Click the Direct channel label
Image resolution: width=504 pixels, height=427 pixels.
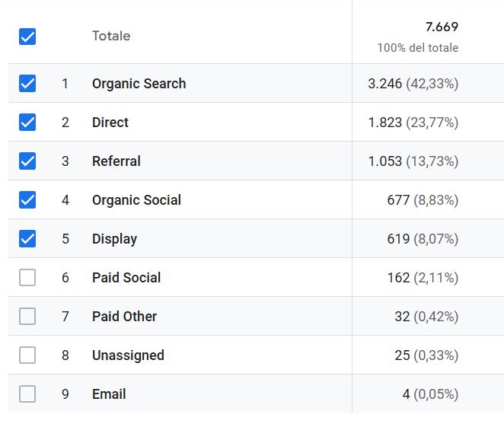pyautogui.click(x=110, y=123)
